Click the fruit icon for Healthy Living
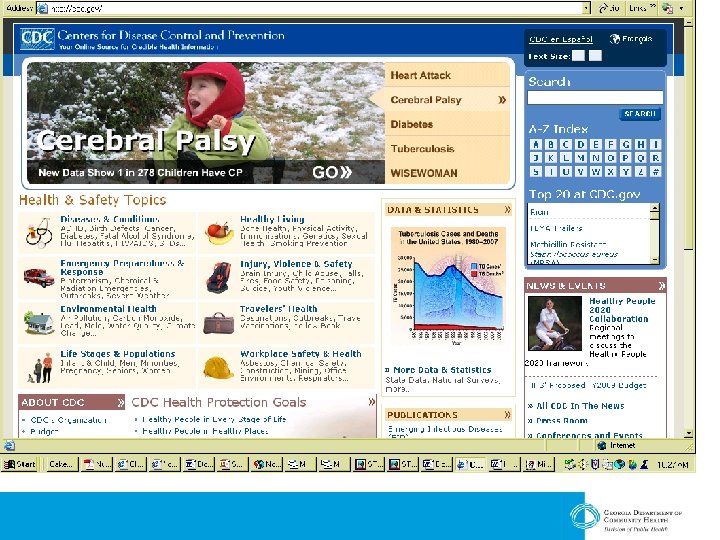This screenshot has width=720, height=540. [219, 232]
